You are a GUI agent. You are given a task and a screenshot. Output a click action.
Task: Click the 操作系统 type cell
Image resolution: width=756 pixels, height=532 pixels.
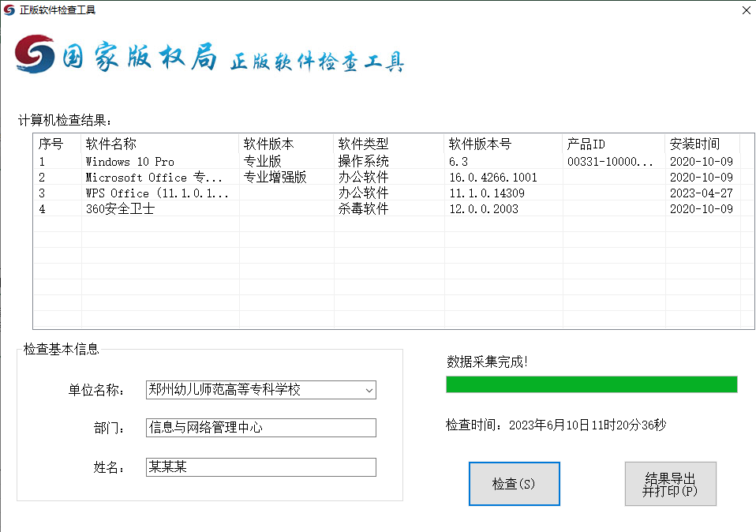364,161
